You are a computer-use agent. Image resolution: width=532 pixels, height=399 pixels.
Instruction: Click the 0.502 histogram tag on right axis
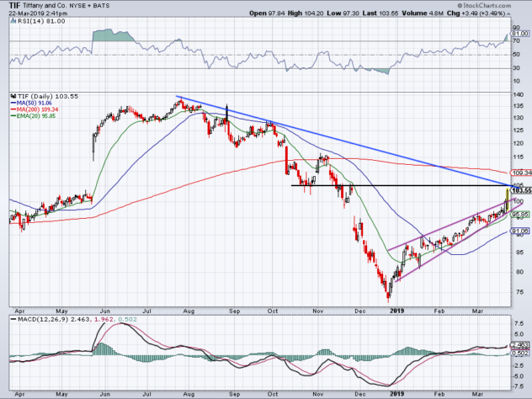[520, 354]
